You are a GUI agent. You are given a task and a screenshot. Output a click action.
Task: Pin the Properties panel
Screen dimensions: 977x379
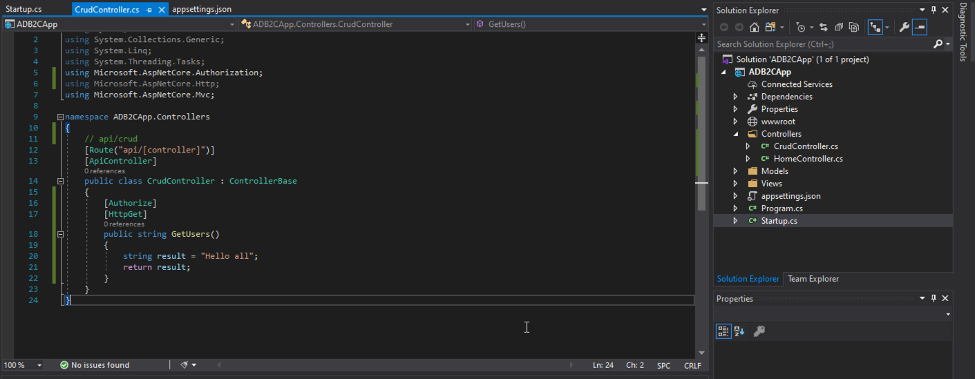coord(933,299)
